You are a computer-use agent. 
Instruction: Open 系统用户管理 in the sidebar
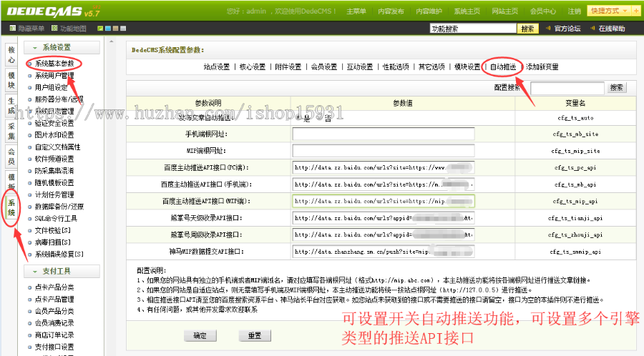[54, 76]
